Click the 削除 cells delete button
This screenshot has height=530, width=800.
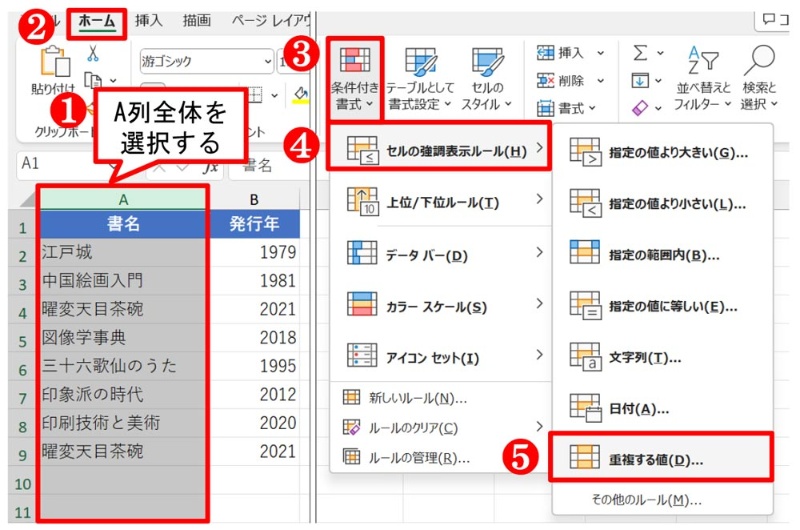(560, 81)
